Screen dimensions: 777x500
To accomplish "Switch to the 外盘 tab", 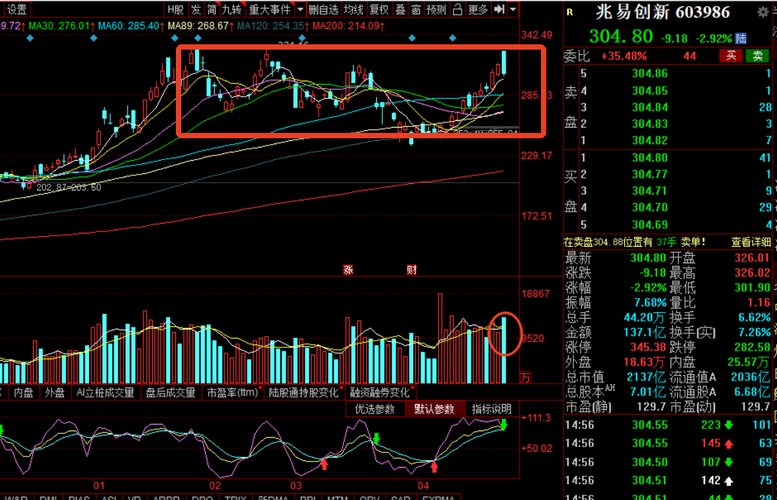I will click(55, 392).
